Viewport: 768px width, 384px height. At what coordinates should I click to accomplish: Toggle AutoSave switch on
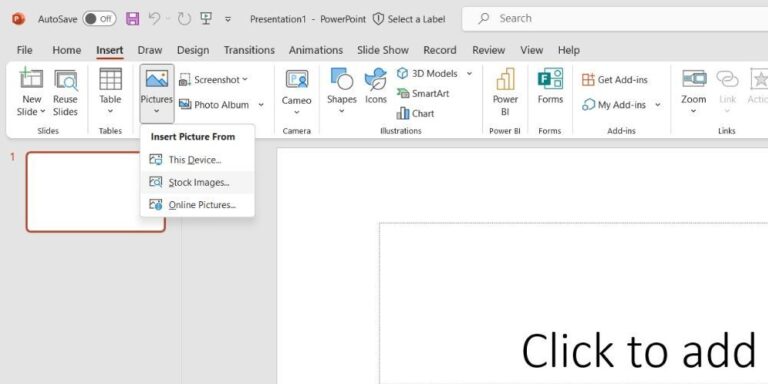click(99, 19)
